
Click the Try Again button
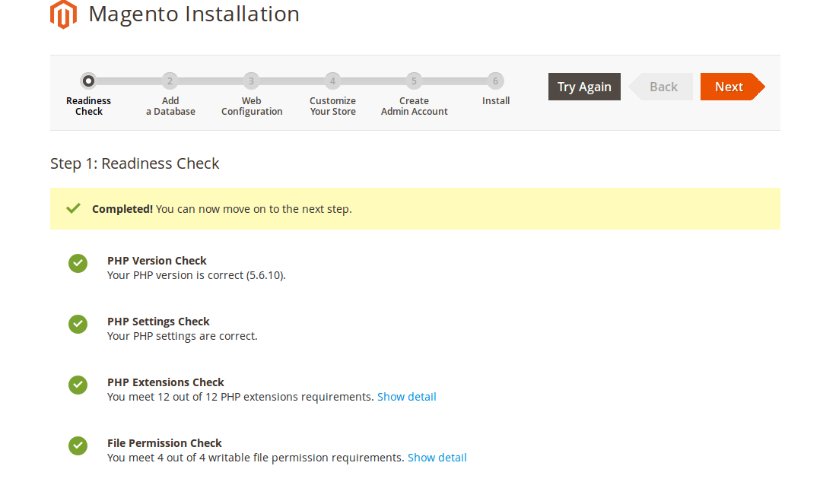pyautogui.click(x=584, y=87)
